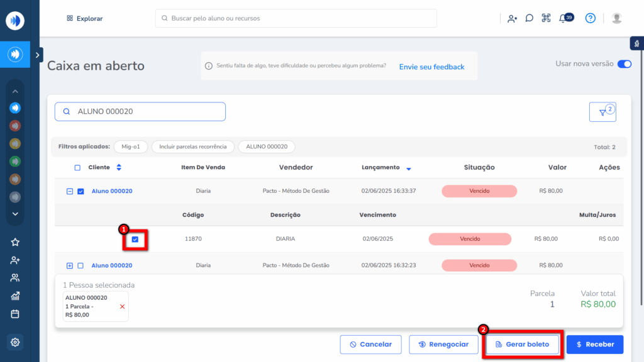Remove ALUNO 000020 selection with red X

point(122,306)
